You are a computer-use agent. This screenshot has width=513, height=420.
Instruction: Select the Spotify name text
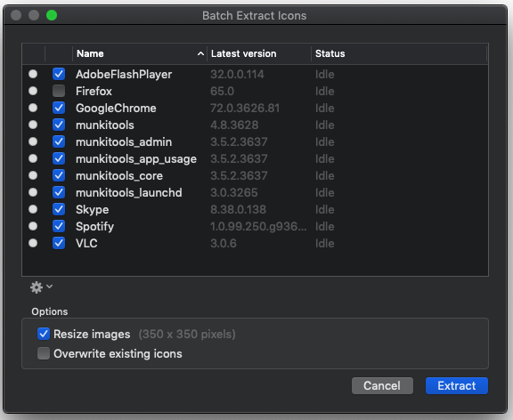[x=95, y=227]
